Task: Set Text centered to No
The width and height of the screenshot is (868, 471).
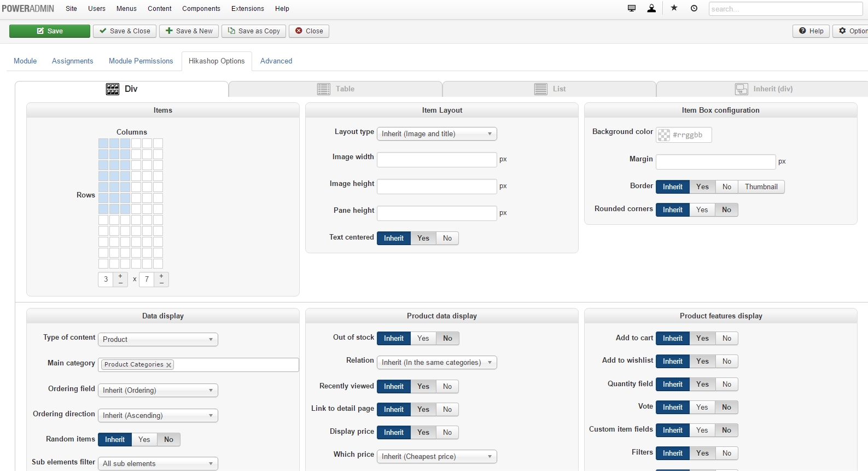Action: 447,239
